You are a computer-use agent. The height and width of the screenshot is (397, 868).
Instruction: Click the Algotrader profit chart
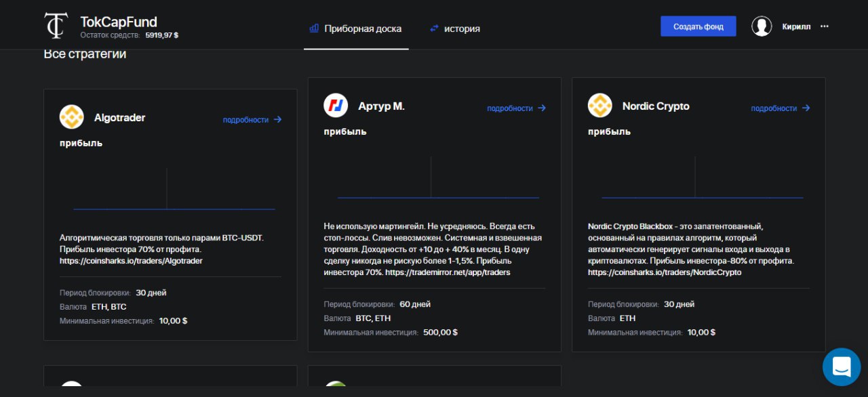[x=174, y=190]
